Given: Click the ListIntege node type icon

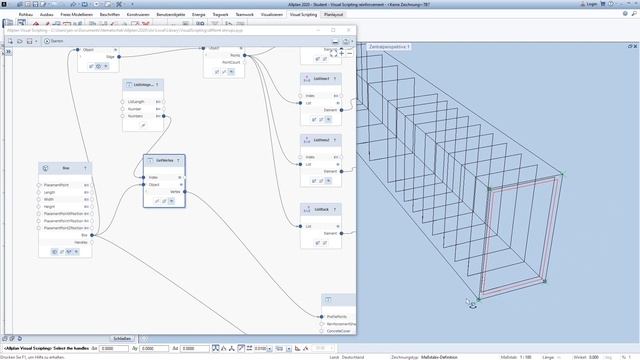Looking at the screenshot, I should [x=129, y=84].
